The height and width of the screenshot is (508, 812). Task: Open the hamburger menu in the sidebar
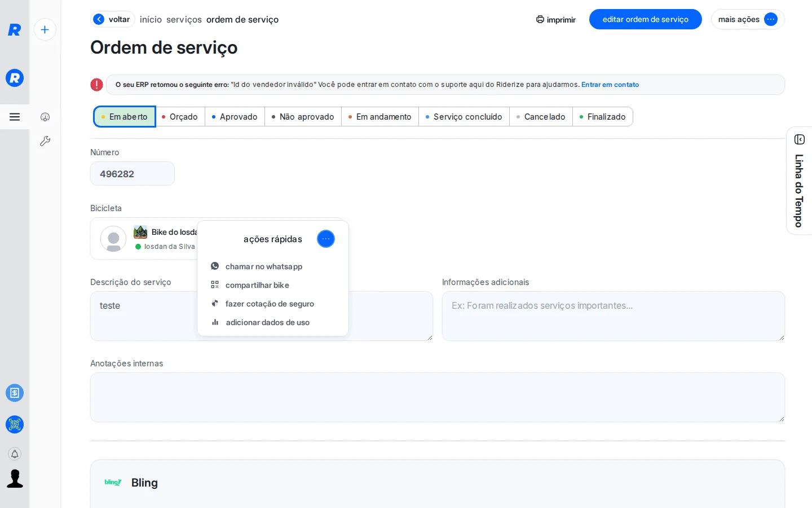click(15, 117)
